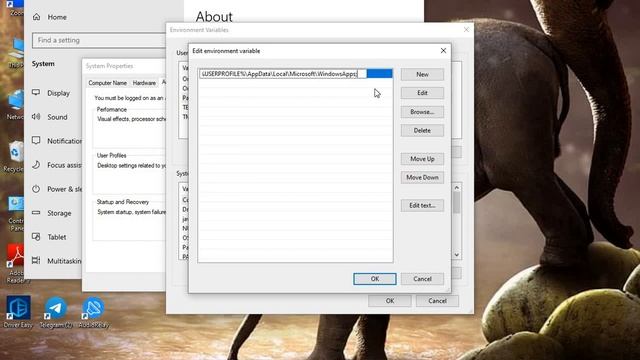Image resolution: width=640 pixels, height=360 pixels.
Task: Click OK in Environment Variables window
Action: 390,301
